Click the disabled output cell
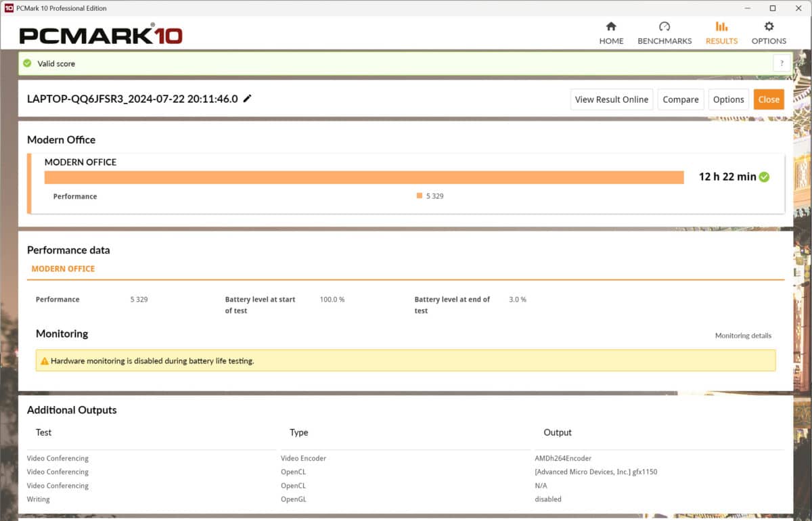Image resolution: width=812 pixels, height=521 pixels. pos(548,499)
